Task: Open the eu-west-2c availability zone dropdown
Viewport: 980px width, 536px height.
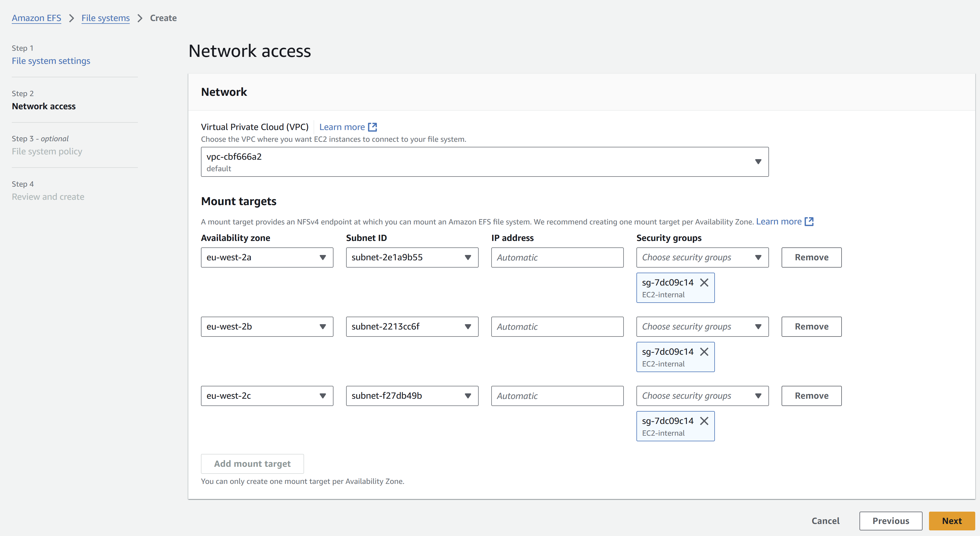Action: click(x=267, y=396)
